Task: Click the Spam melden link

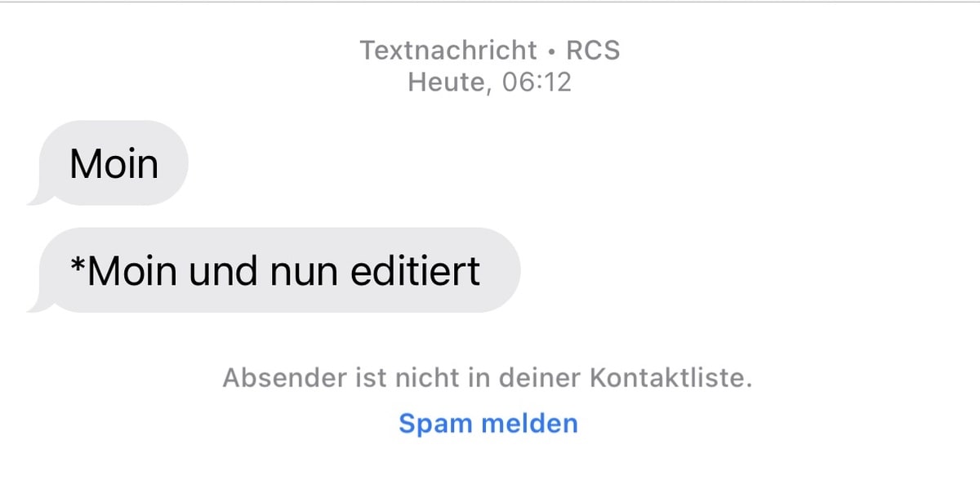Action: click(x=488, y=424)
